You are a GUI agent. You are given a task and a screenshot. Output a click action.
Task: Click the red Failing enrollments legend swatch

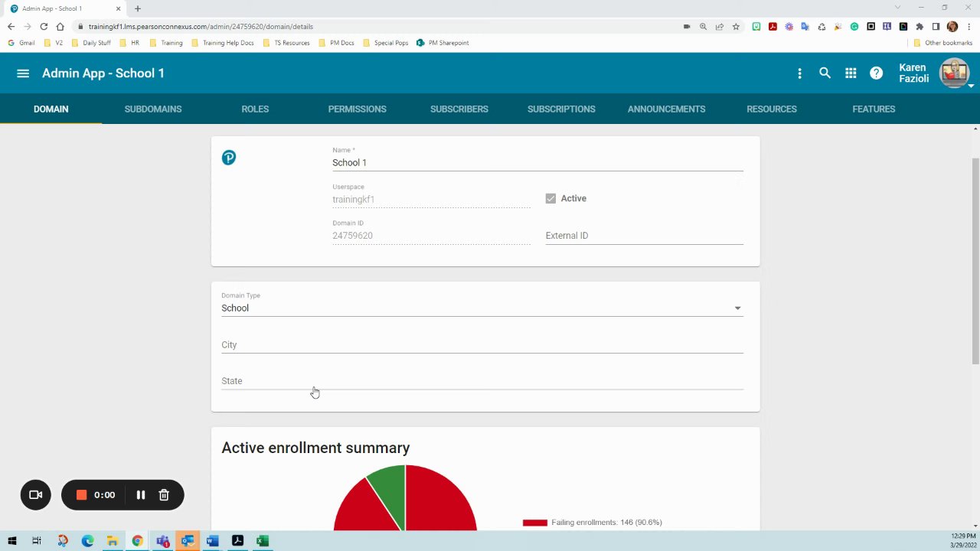(x=535, y=523)
